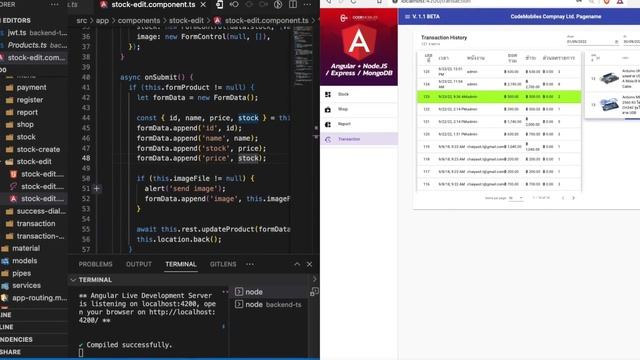This screenshot has height=360, width=640.
Task: Click the onSubmit method name
Action: pyautogui.click(x=161, y=77)
